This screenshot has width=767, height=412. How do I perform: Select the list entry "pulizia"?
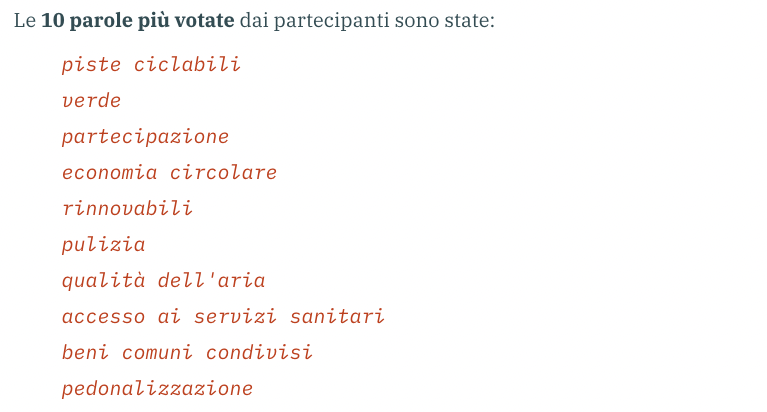point(103,245)
